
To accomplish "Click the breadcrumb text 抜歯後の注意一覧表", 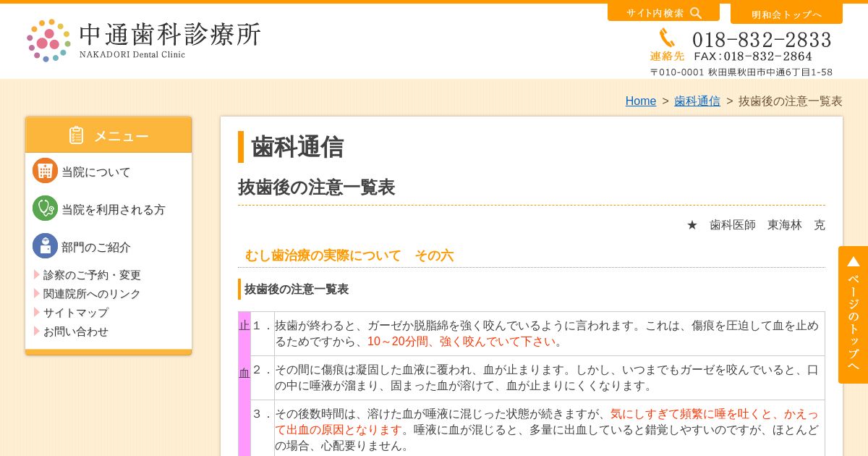I will pyautogui.click(x=791, y=101).
